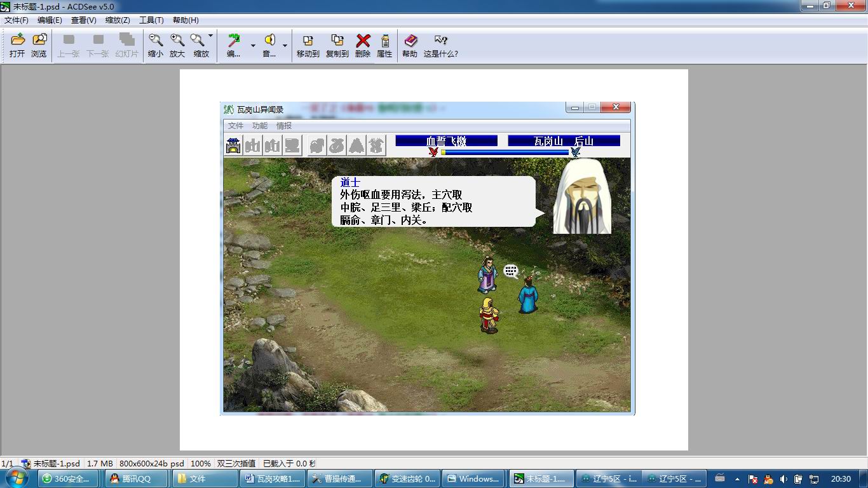This screenshot has height=488, width=868.
Task: Switch to the Windows... taskbar button
Action: pyautogui.click(x=475, y=479)
